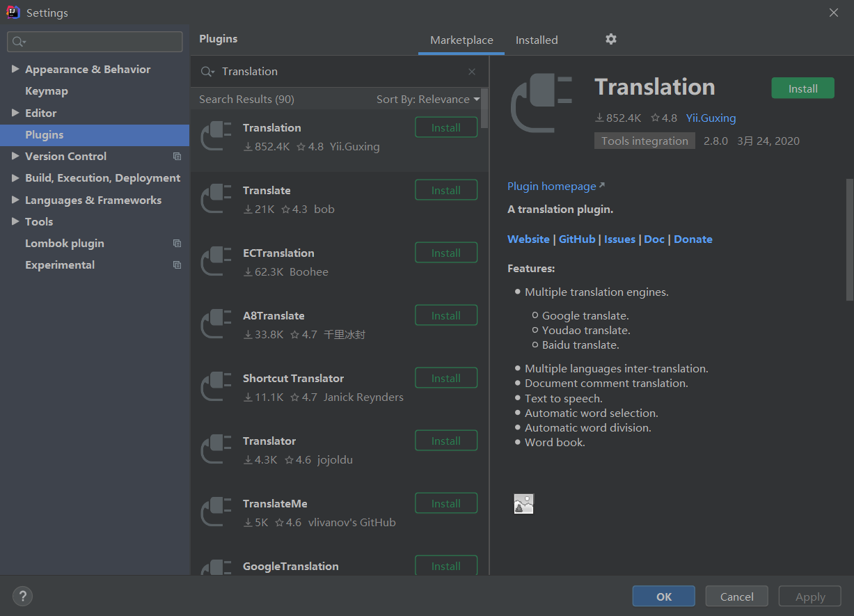Screen dimensions: 854x616
Task: Select the Translation plugin's plug icon in the results
Action: [x=216, y=136]
